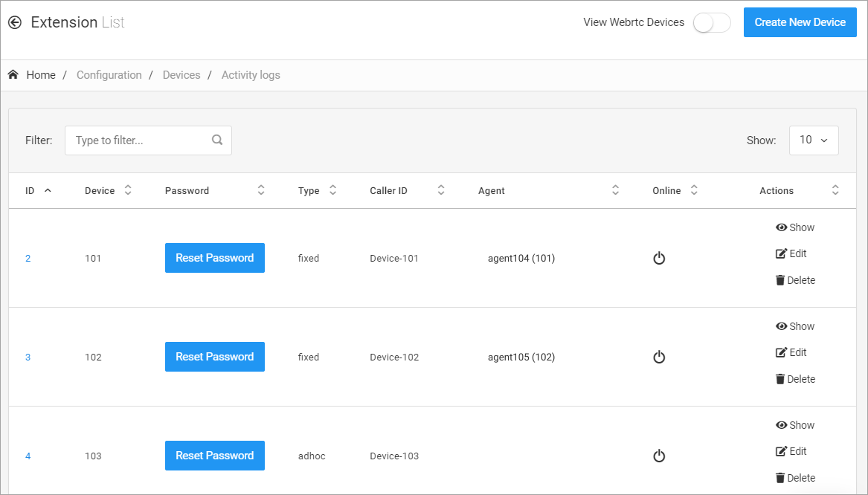Go to Home breadcrumb
The image size is (868, 495).
click(x=41, y=74)
